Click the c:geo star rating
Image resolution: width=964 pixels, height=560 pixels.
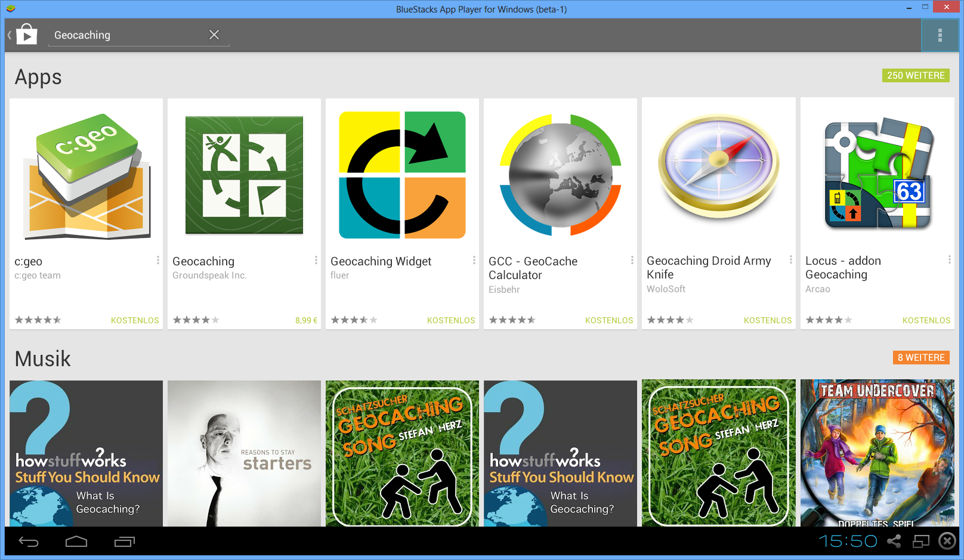pos(38,320)
